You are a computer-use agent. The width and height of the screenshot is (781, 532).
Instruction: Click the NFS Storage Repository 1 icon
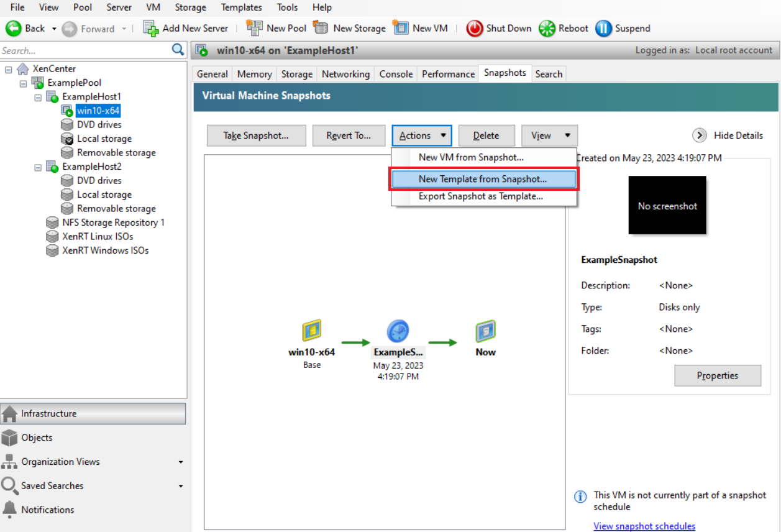(x=52, y=222)
